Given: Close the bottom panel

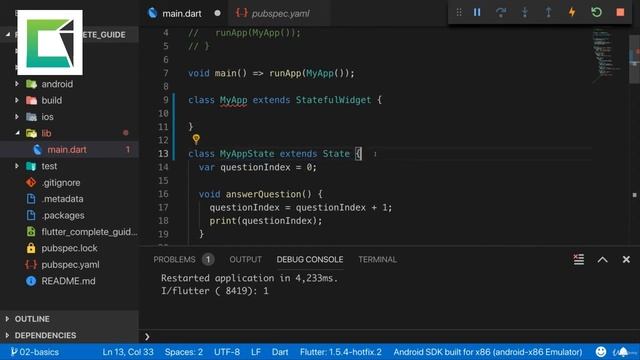Looking at the screenshot, I should coord(626,260).
